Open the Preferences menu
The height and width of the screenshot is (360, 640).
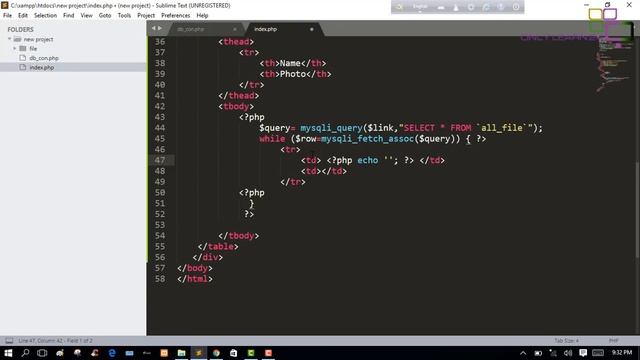[176, 16]
